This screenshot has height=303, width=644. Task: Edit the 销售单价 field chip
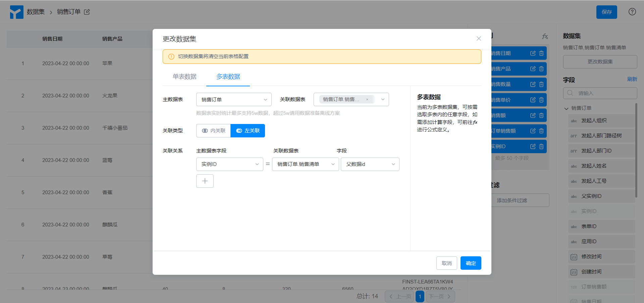pyautogui.click(x=533, y=100)
